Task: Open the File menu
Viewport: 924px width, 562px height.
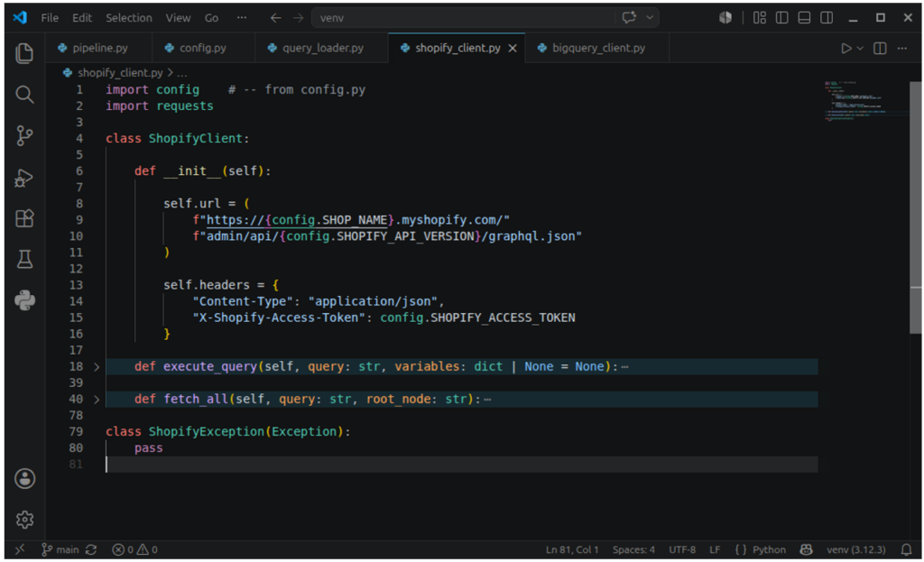Action: (x=50, y=18)
